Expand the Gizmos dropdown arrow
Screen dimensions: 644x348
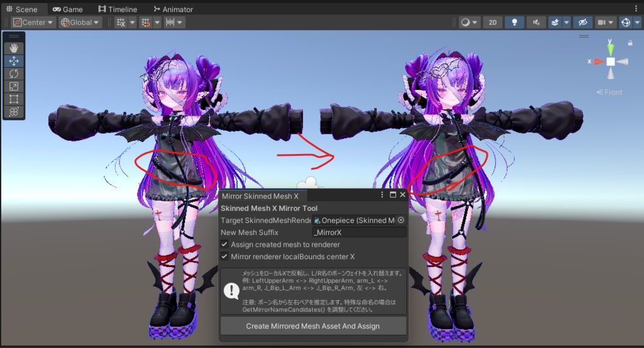[x=637, y=23]
